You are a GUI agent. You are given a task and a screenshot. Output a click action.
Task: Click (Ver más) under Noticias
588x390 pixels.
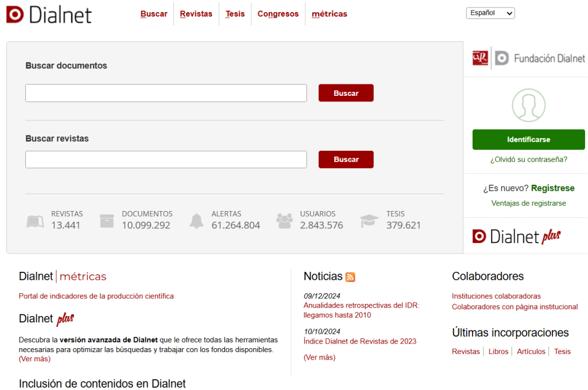pos(319,357)
